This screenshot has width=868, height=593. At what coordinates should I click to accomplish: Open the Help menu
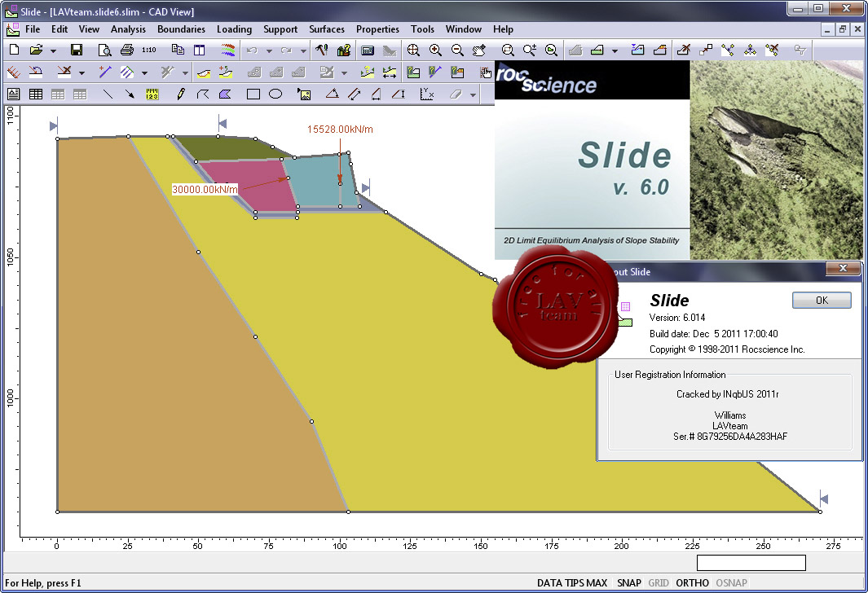click(503, 29)
